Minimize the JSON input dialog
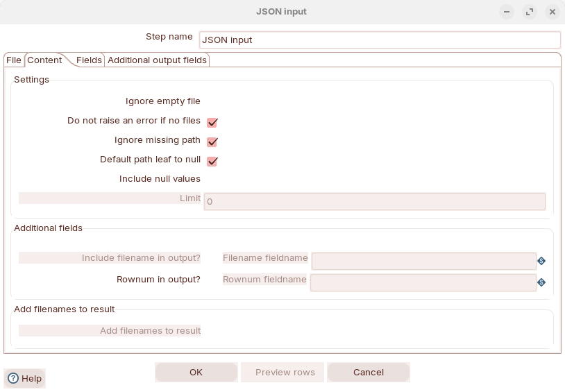The image size is (565, 392). pos(507,12)
